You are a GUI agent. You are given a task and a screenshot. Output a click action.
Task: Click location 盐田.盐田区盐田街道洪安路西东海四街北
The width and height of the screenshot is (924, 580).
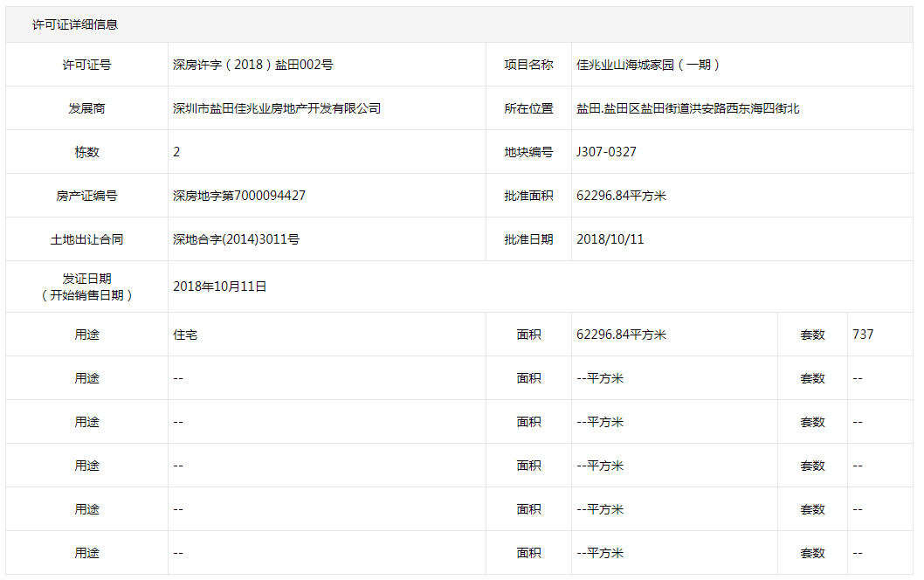687,108
